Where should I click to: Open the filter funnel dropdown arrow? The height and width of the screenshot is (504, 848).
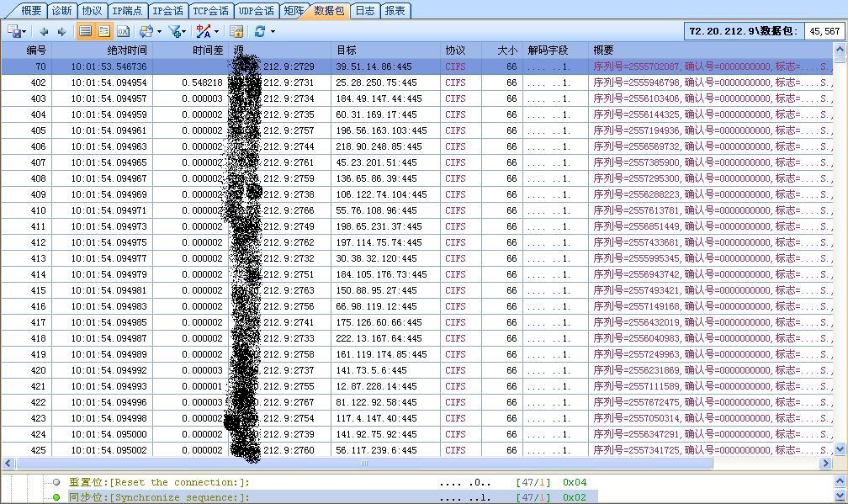pyautogui.click(x=184, y=32)
